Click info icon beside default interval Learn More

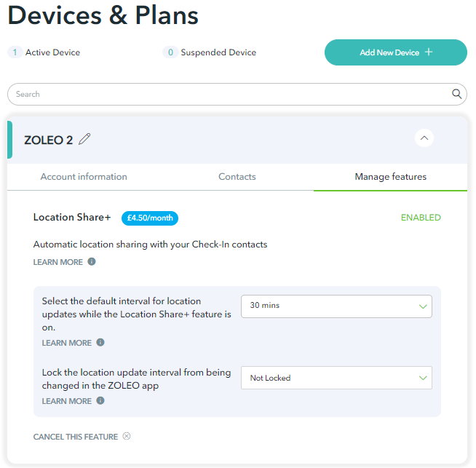click(x=100, y=342)
